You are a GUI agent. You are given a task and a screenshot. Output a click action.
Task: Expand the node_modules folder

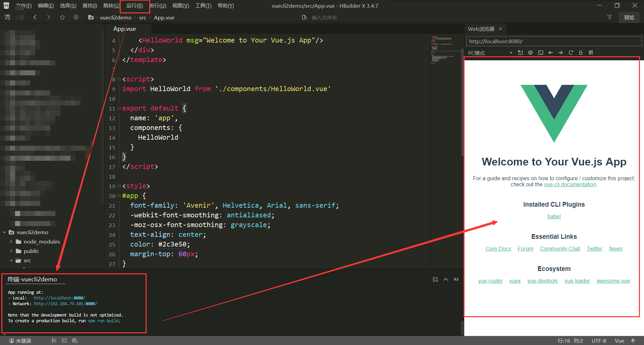tap(11, 241)
